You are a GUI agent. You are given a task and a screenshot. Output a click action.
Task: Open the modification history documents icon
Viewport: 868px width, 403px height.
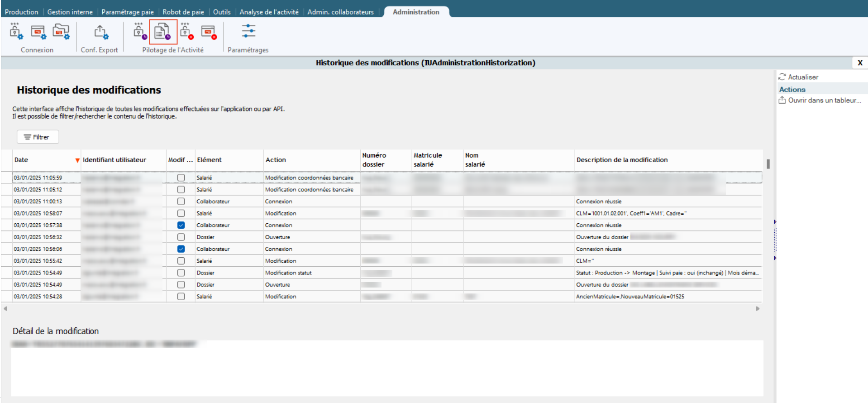coord(162,32)
